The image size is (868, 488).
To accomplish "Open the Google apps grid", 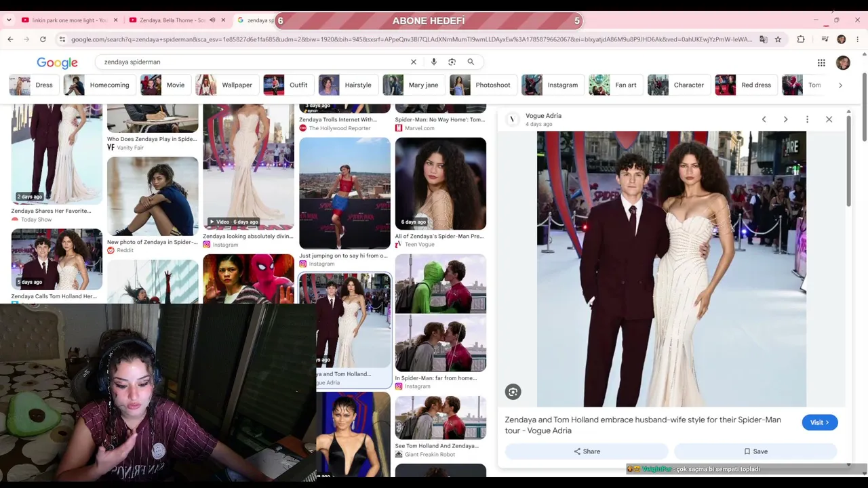I will tap(821, 63).
